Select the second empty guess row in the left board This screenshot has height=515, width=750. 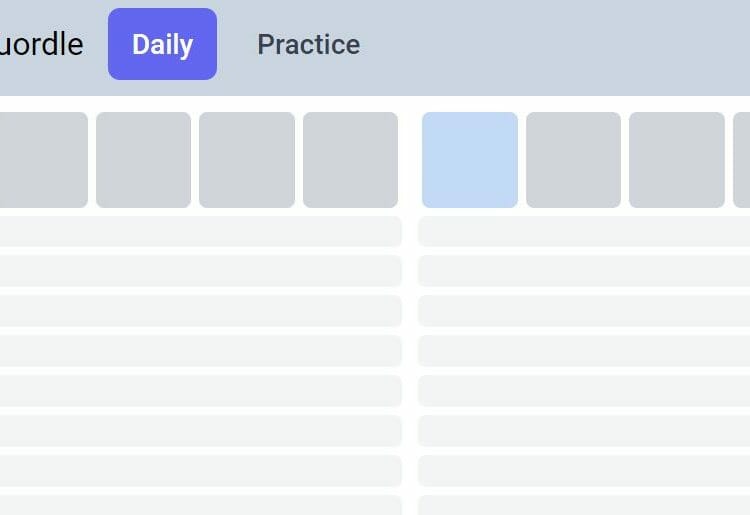(200, 271)
